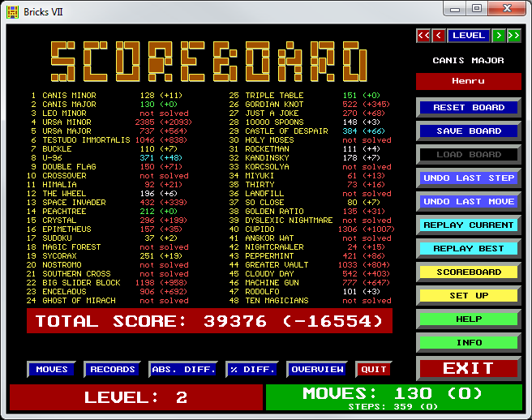Open the SET UP screen
This screenshot has height=420, width=532.
coord(468,295)
